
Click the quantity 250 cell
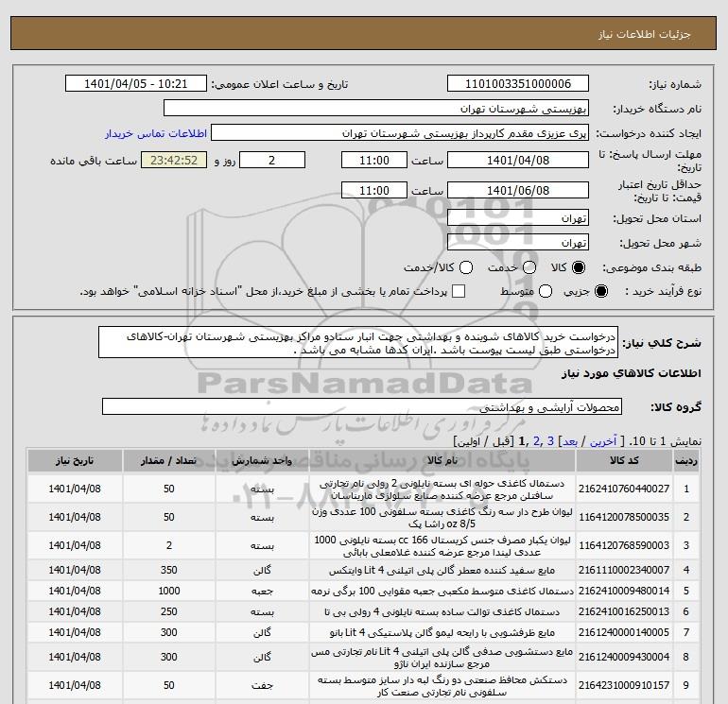pyautogui.click(x=169, y=611)
